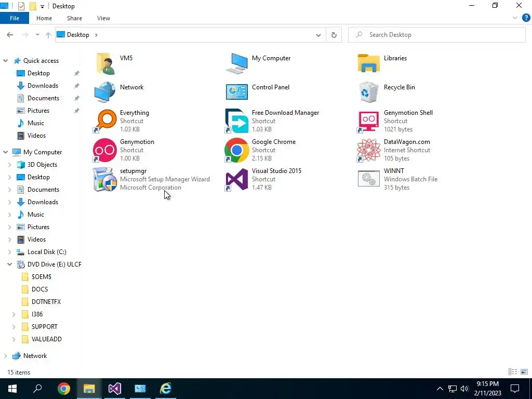This screenshot has width=532, height=399.
Task: Open the VM5 user folder icon
Action: 105,63
